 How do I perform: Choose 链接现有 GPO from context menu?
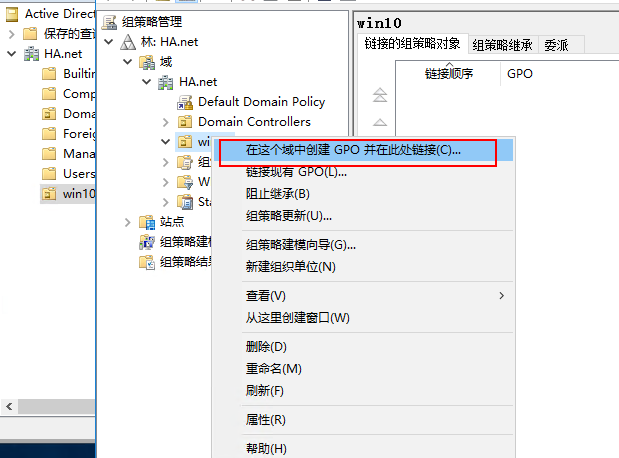(x=296, y=172)
